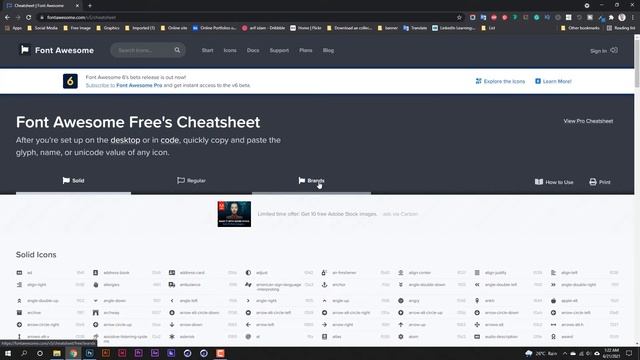Click the asterisk icon

(x=172, y=337)
